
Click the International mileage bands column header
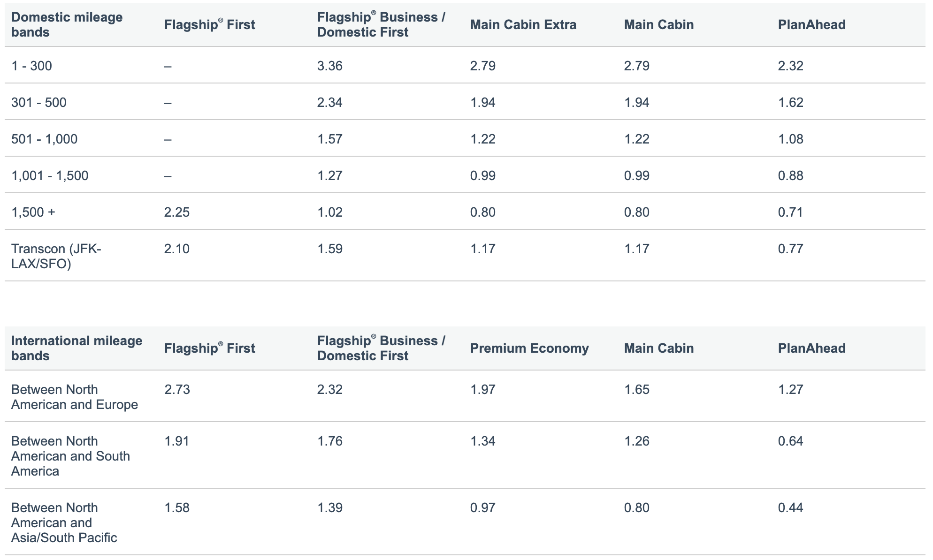coord(76,348)
